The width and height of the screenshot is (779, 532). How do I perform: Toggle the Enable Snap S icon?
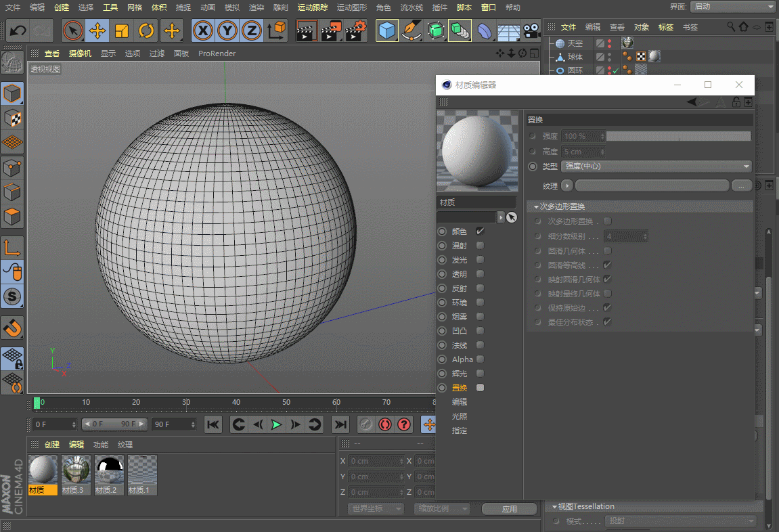coord(12,296)
